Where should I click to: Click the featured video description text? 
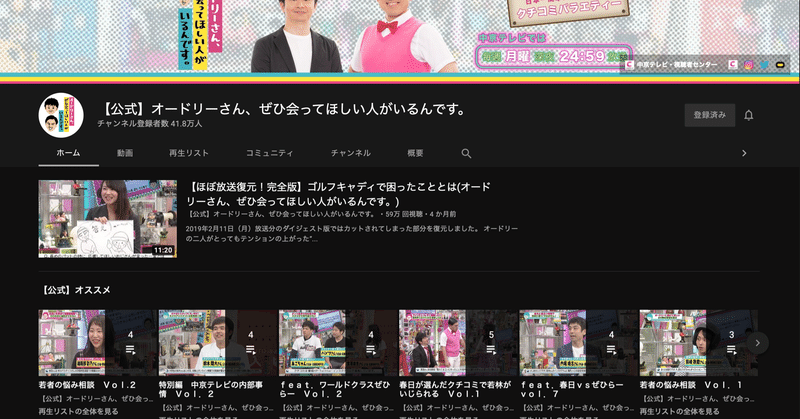click(352, 233)
